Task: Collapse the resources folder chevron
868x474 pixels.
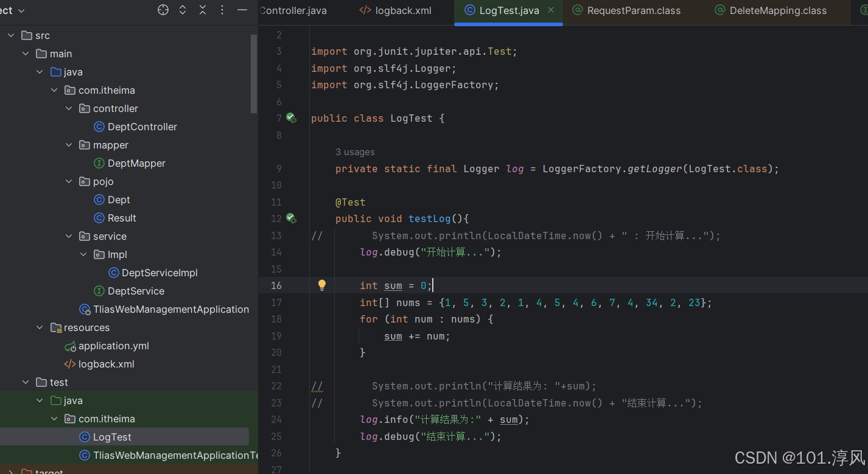Action: (40, 327)
